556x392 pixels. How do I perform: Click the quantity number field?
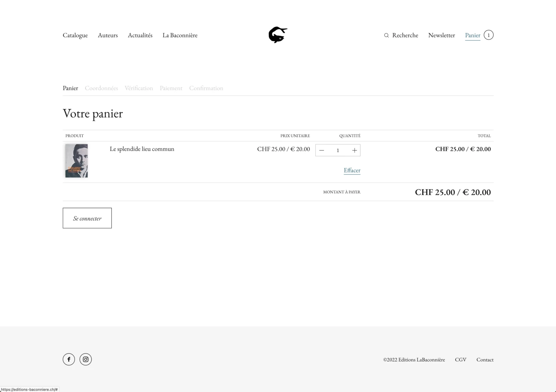pos(338,151)
